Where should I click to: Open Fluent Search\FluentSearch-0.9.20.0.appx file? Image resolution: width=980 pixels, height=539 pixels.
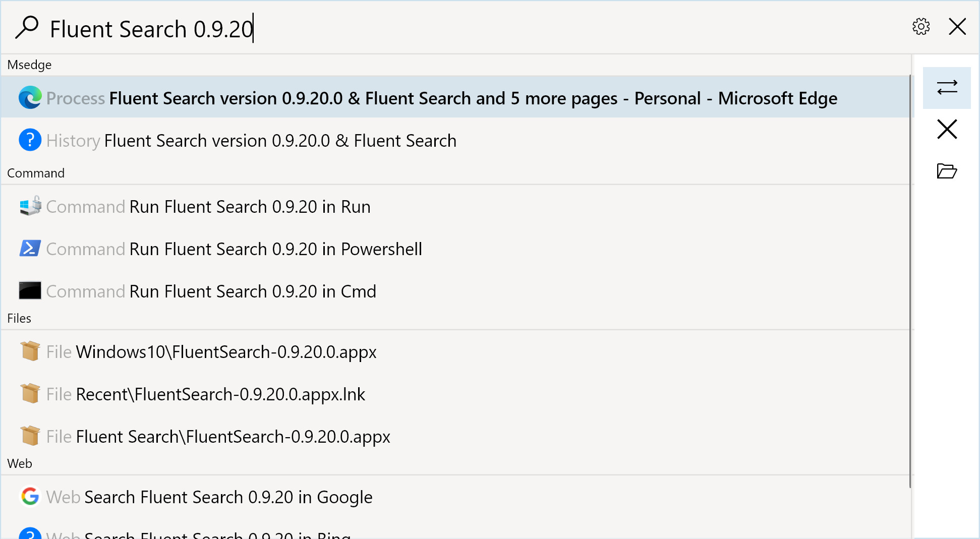click(x=457, y=436)
